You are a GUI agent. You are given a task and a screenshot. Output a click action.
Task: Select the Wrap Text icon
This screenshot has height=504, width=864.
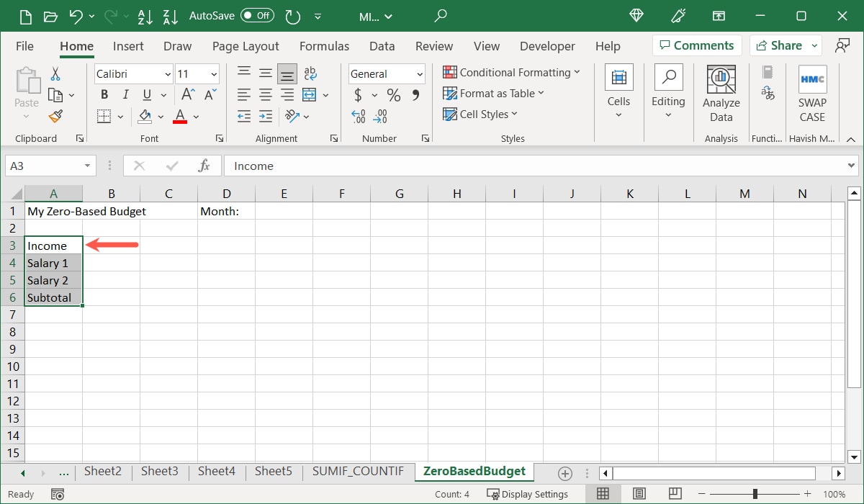click(x=310, y=72)
